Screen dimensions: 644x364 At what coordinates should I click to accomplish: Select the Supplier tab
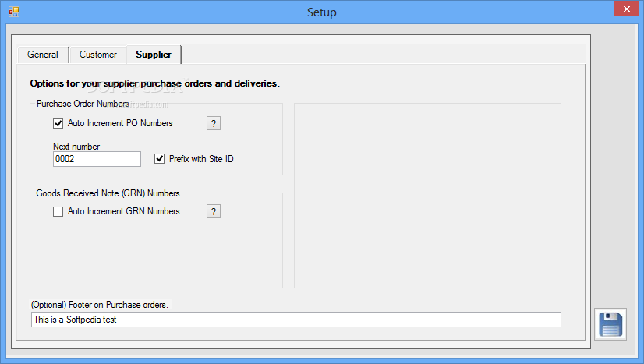coord(154,54)
